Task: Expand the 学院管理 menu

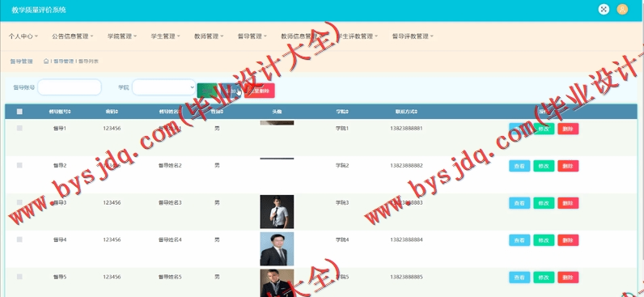Action: coord(122,36)
